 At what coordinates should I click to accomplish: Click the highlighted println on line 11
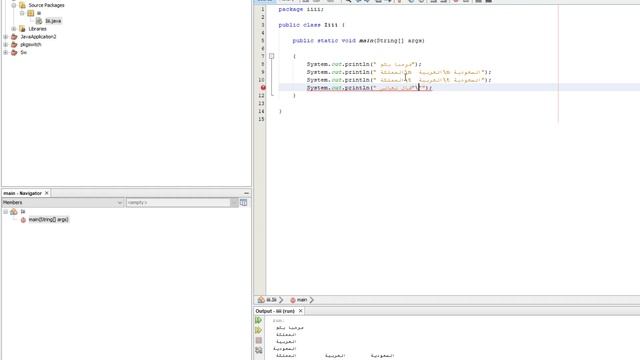pos(369,88)
